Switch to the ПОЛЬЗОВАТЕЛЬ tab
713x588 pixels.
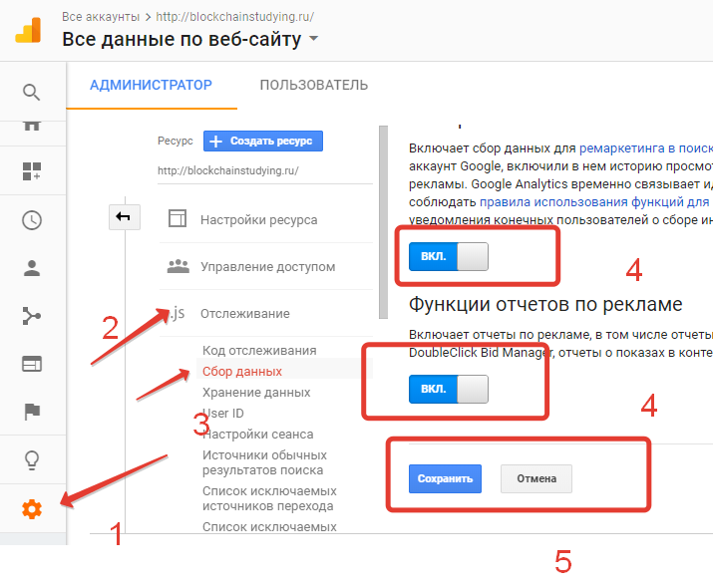click(x=313, y=86)
